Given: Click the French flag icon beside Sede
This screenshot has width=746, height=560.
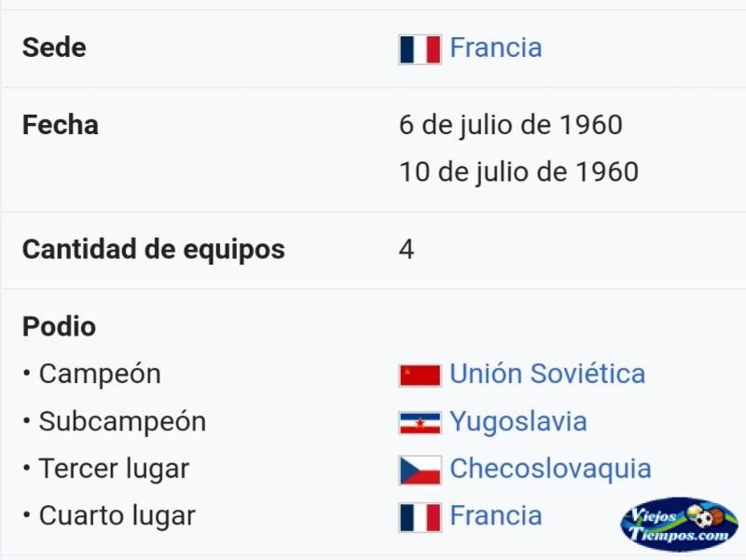Looking at the screenshot, I should (421, 49).
